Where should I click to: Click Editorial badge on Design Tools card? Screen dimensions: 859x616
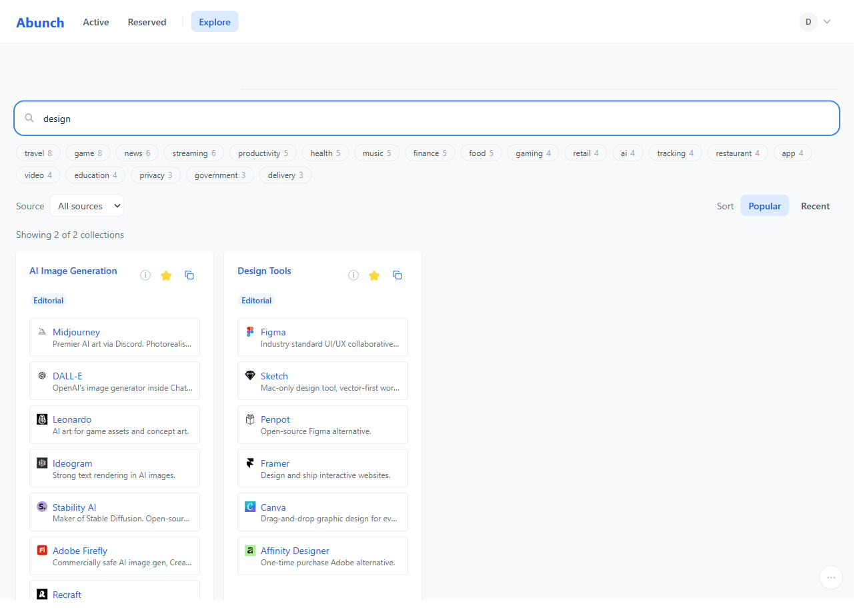coord(257,301)
